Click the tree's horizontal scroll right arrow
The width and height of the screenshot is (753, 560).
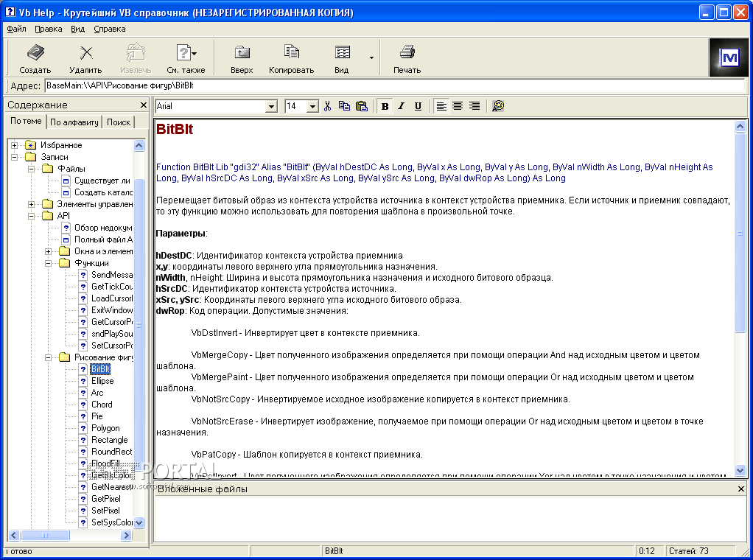127,535
